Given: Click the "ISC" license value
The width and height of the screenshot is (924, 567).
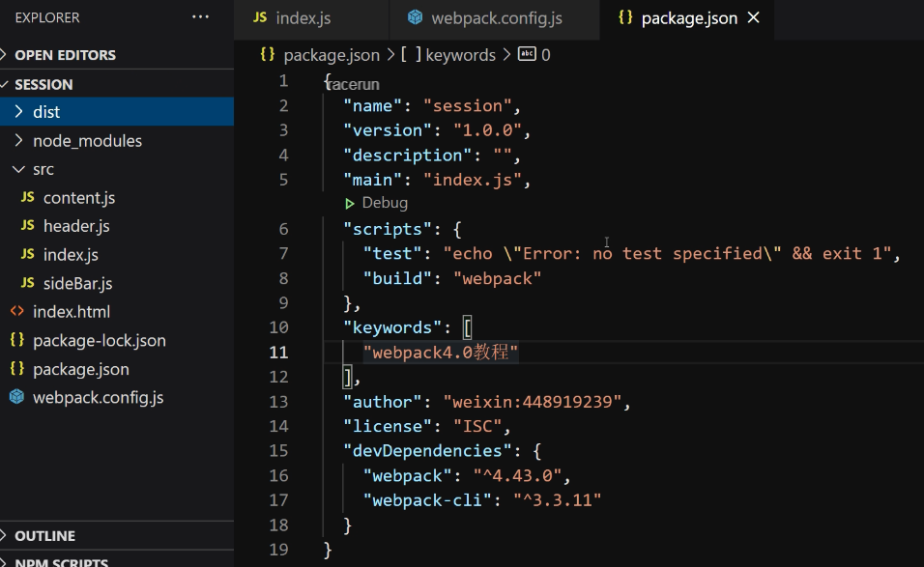Looking at the screenshot, I should coord(477,426).
